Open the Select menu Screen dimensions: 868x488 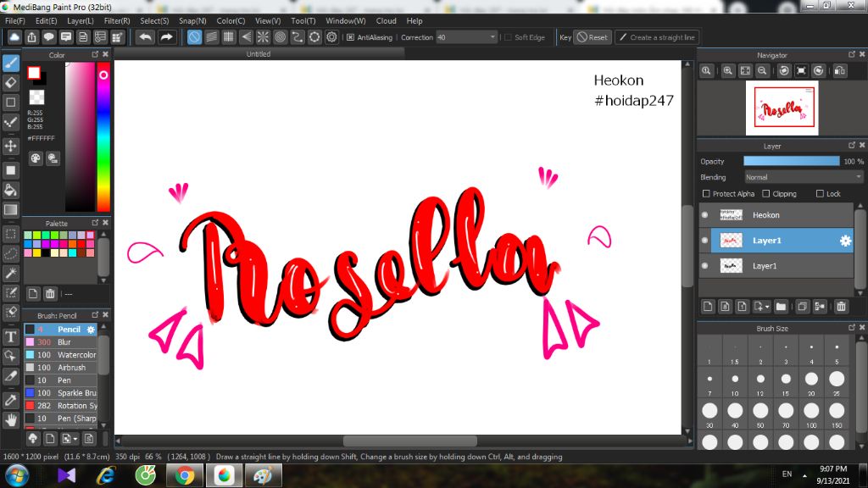click(x=154, y=21)
